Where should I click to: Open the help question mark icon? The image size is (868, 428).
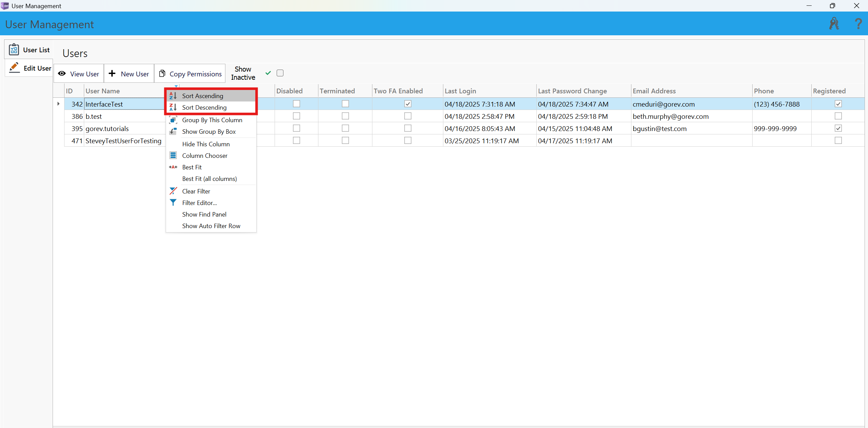858,24
